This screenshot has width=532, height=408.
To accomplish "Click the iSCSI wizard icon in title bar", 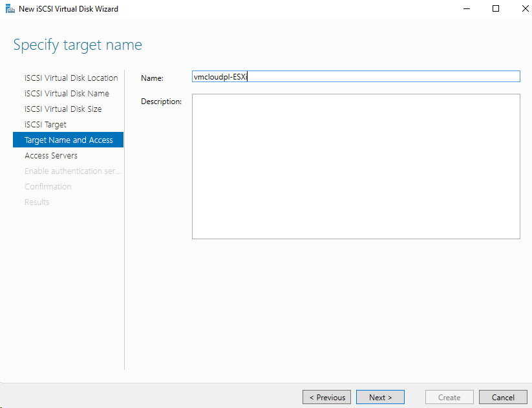I will tap(8, 8).
